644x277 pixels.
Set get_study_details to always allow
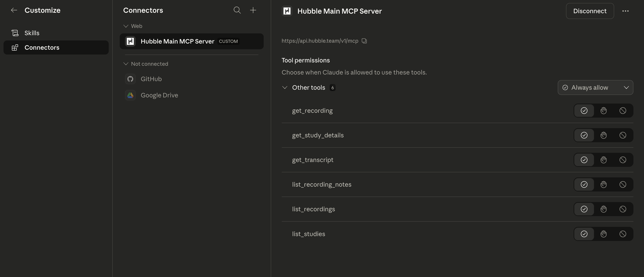click(584, 135)
